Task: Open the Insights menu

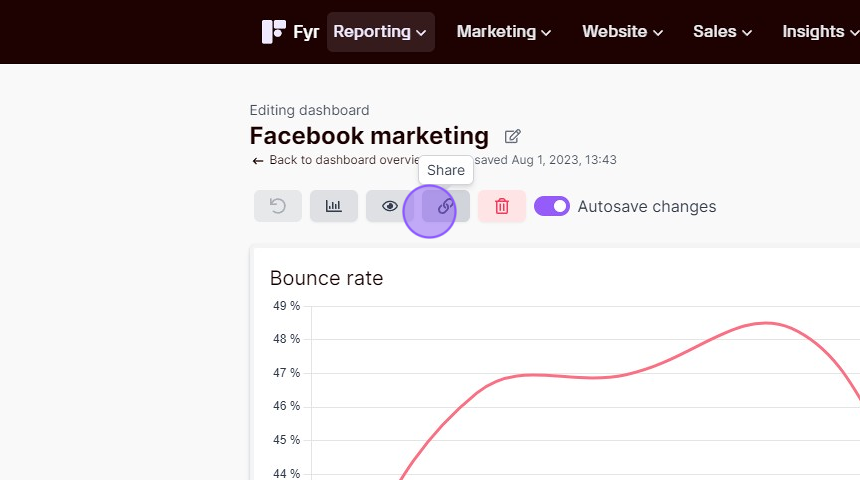Action: [820, 32]
